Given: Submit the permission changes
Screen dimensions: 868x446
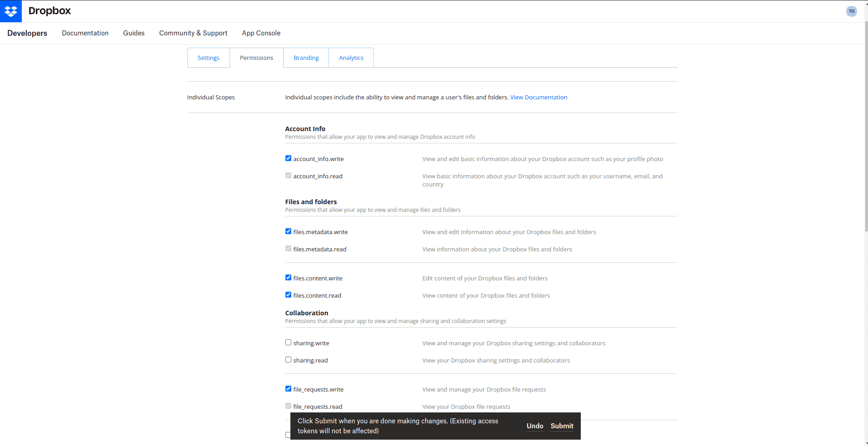Looking at the screenshot, I should (x=561, y=426).
